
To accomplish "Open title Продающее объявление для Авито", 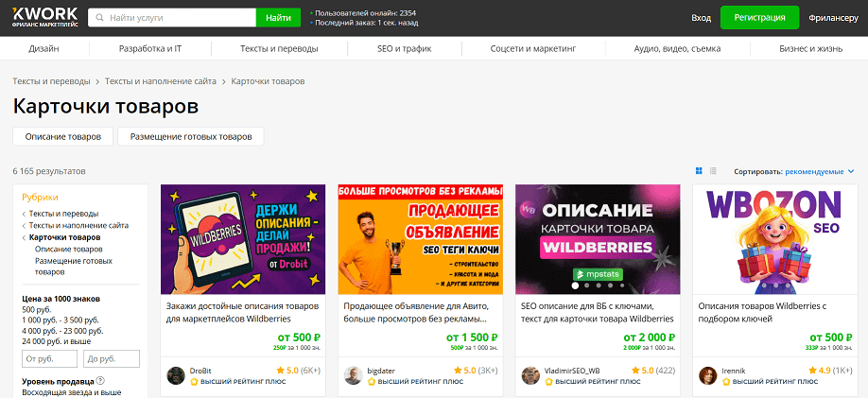I will (x=416, y=312).
